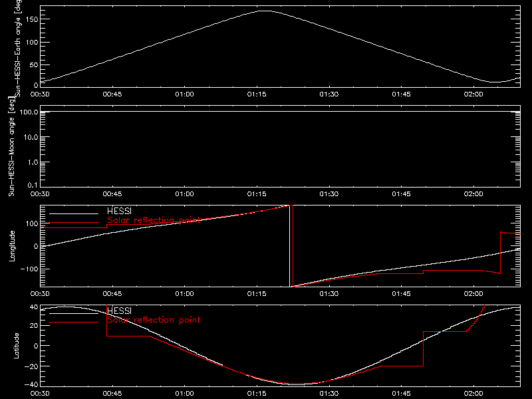Click 02:00 time label under Earth angle plot
This screenshot has height=399, width=532.
473,94
